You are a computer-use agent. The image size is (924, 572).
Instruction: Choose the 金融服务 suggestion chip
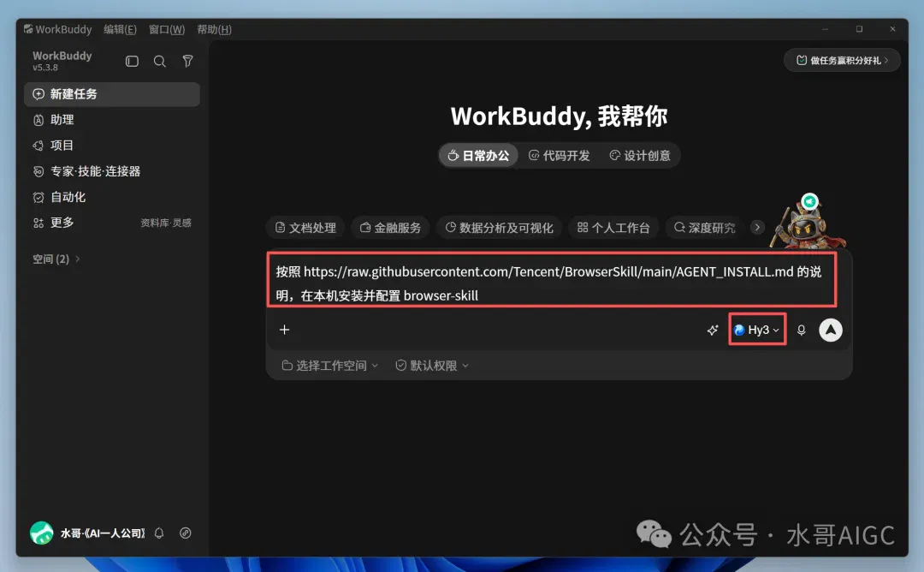[390, 228]
